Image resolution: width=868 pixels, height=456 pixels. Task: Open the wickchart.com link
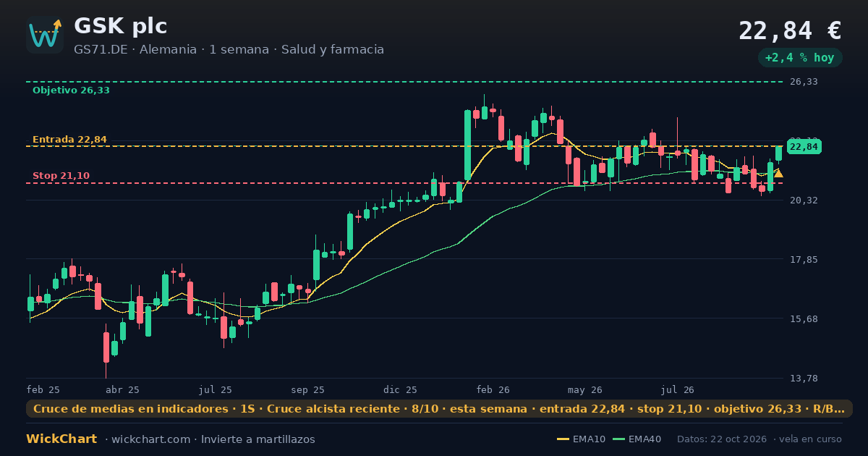[150, 439]
